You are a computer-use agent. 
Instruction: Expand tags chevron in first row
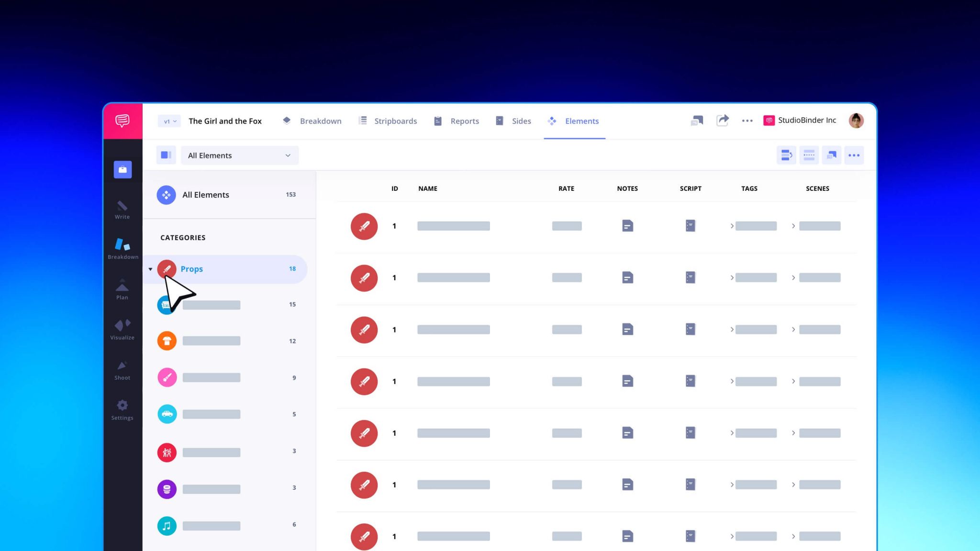pos(732,226)
